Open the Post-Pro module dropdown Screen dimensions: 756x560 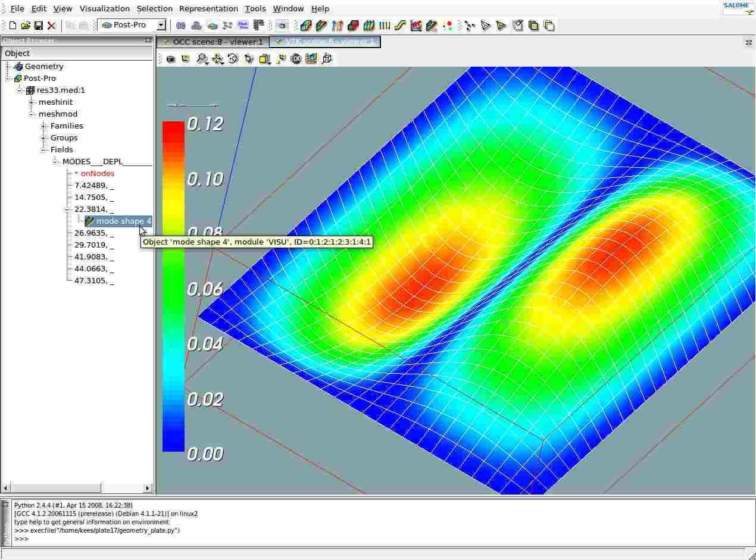coord(161,25)
